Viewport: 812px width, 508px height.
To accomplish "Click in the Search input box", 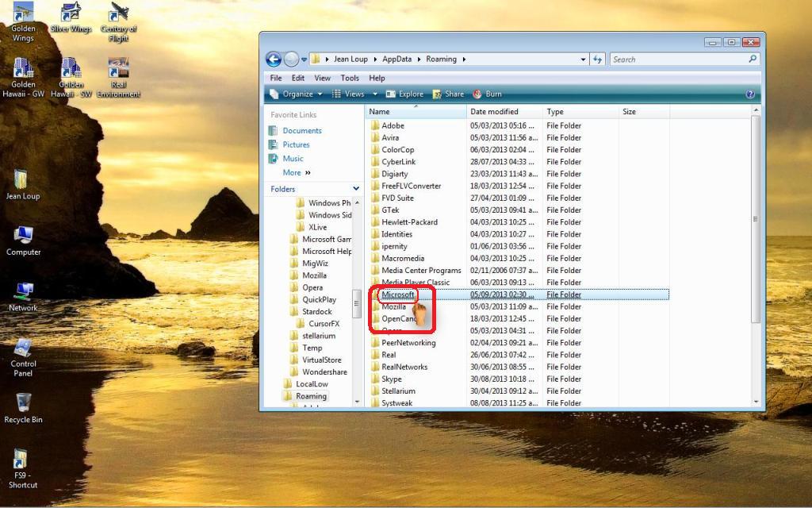I will (679, 59).
